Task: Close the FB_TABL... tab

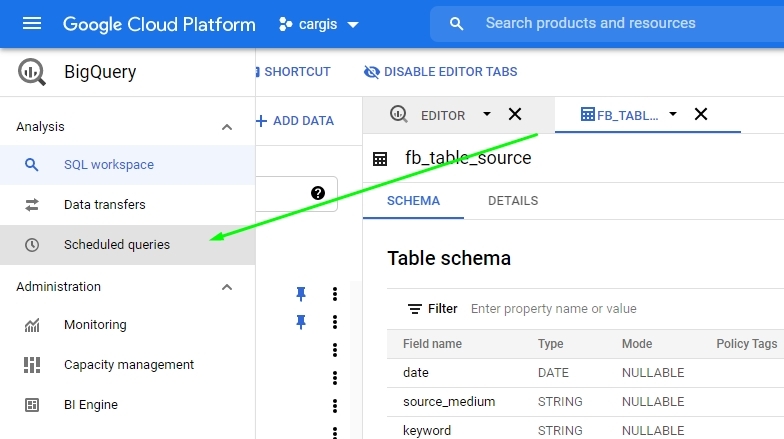Action: point(701,114)
